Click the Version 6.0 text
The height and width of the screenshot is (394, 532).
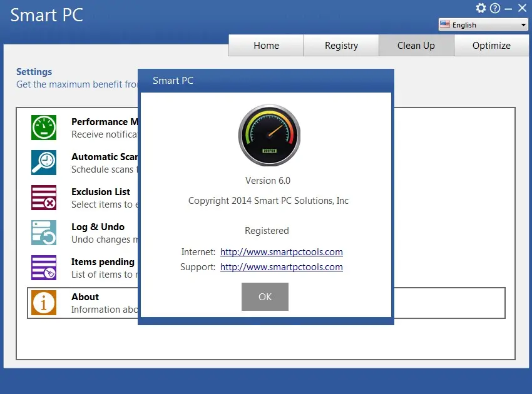tap(268, 181)
